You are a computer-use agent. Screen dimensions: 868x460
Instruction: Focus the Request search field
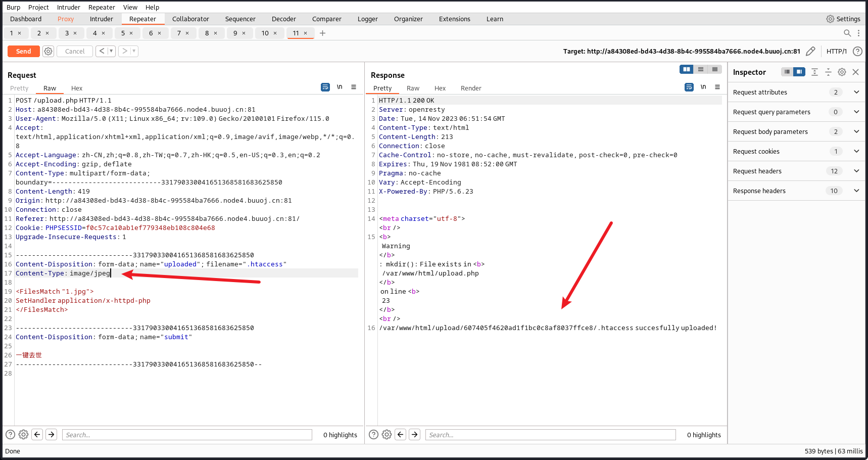[x=187, y=435]
